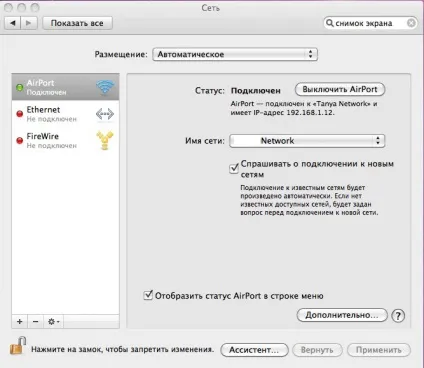Click the Дополнительно button
The width and height of the screenshot is (424, 368).
point(342,315)
